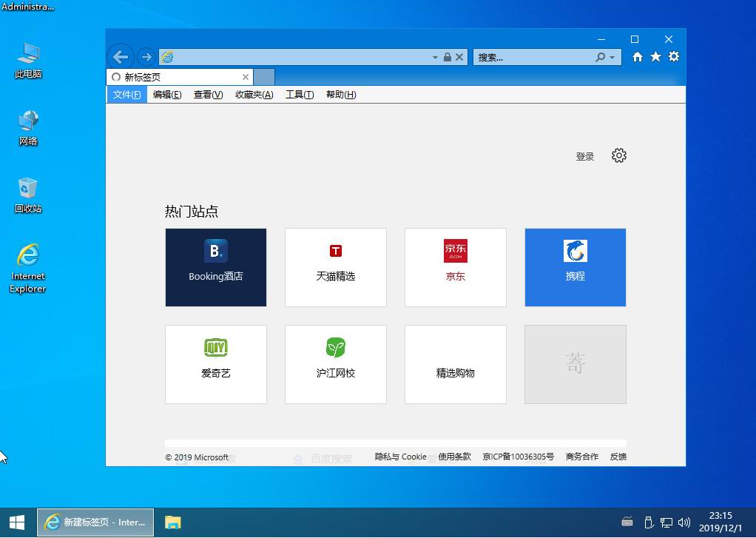Open File Explorer from the taskbar

coord(172,522)
